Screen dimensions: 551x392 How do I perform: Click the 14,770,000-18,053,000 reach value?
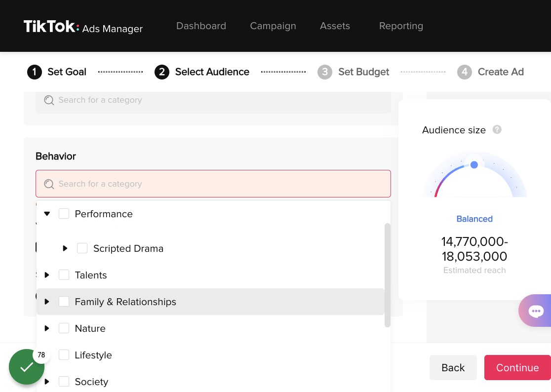click(474, 249)
